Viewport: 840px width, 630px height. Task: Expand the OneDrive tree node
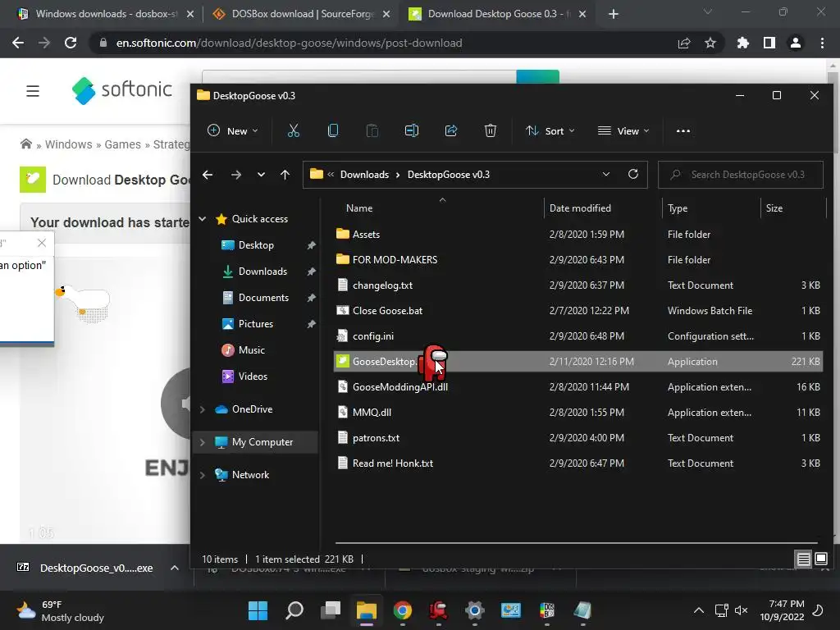pyautogui.click(x=203, y=409)
